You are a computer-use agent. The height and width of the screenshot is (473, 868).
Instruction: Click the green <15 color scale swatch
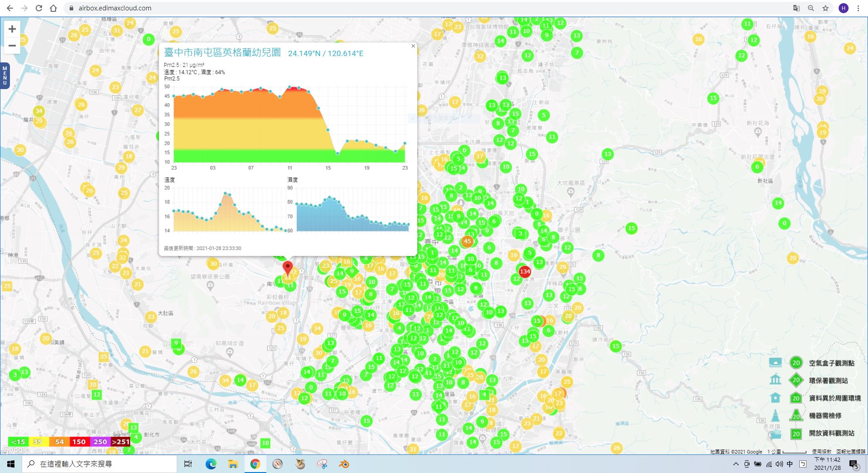18,442
